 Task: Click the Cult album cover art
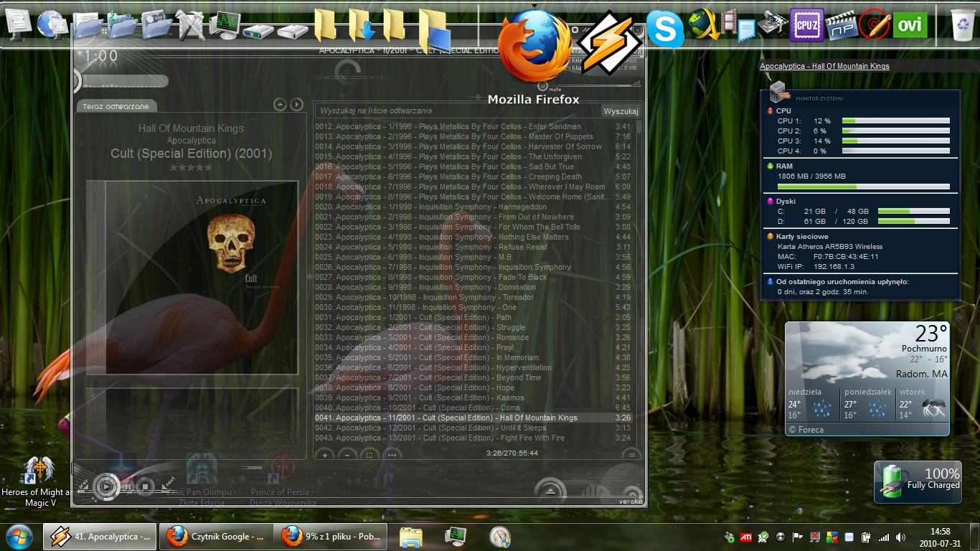(192, 278)
